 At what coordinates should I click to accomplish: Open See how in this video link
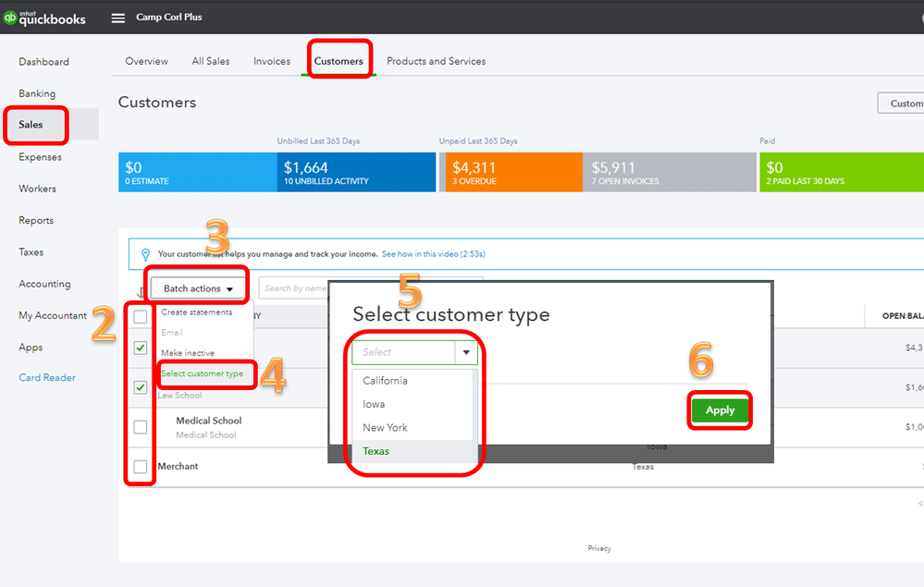433,254
